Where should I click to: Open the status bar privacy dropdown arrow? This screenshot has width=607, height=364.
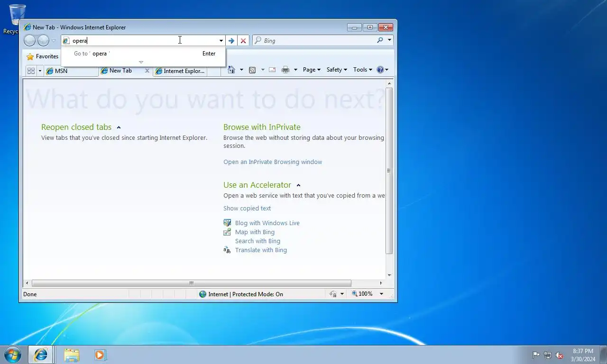point(342,294)
